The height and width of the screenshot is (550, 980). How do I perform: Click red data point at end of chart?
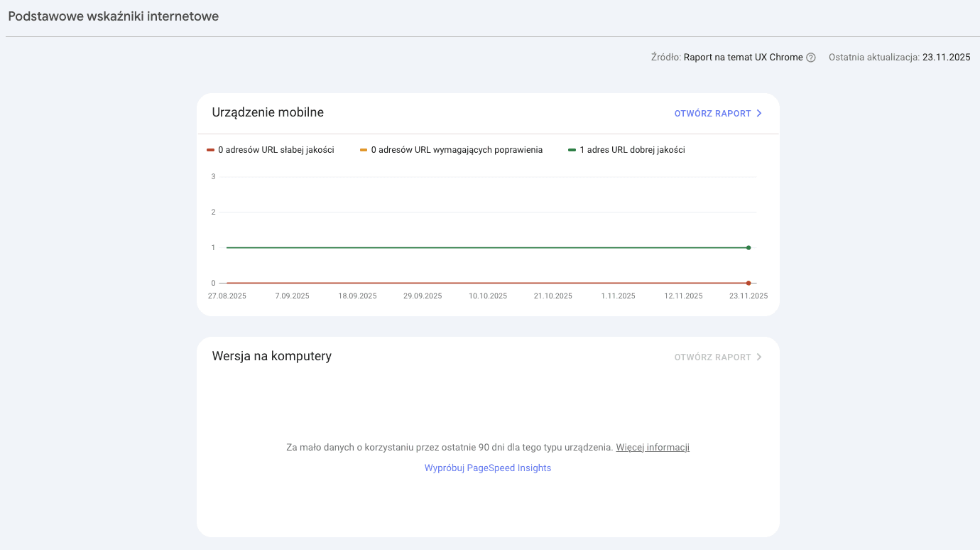click(x=748, y=283)
